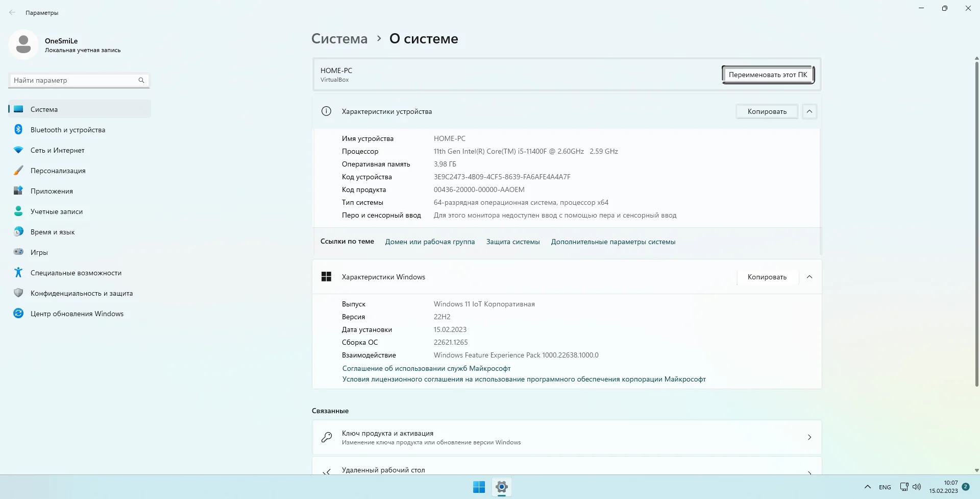Click the Apps icon in sidebar

(18, 191)
